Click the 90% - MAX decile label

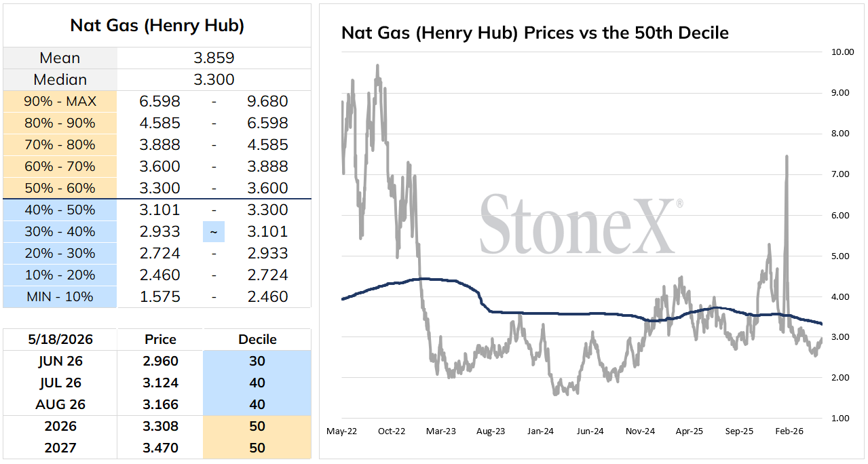pyautogui.click(x=60, y=102)
